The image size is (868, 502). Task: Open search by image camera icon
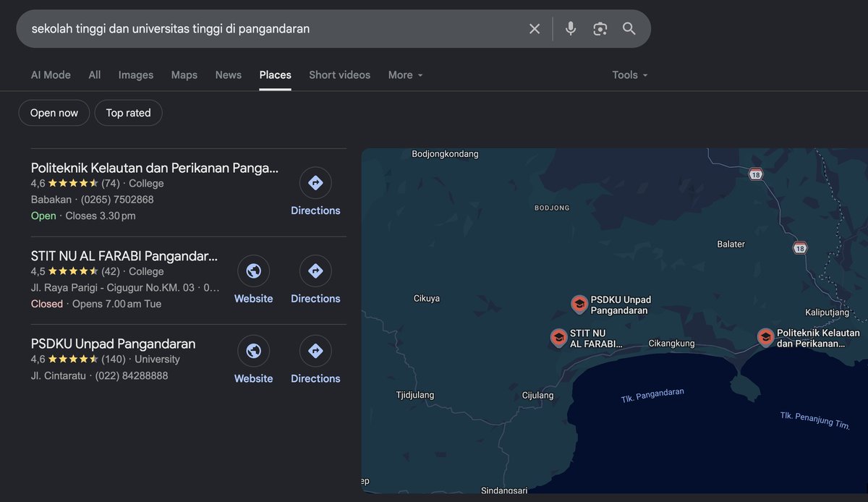click(600, 29)
